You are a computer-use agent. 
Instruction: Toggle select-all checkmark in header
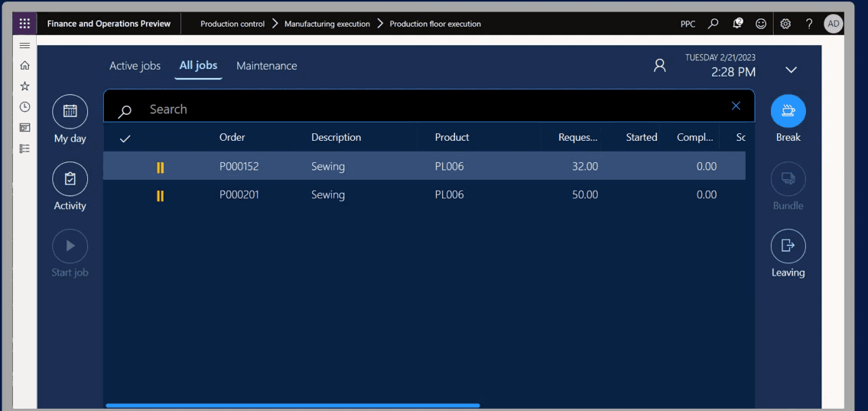125,139
